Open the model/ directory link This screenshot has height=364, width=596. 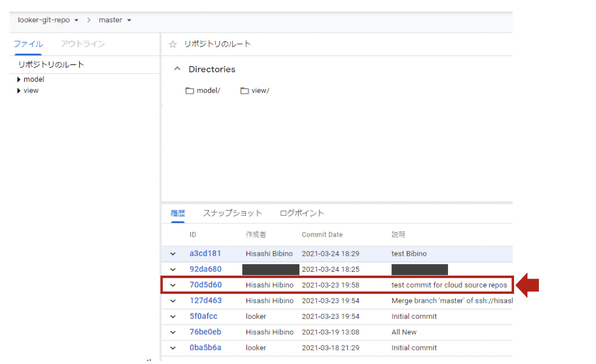(208, 91)
